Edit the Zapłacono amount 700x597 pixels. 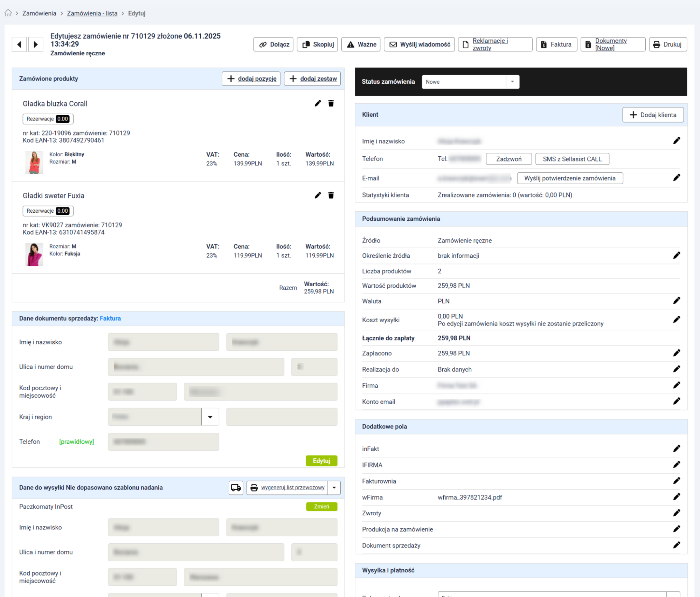pyautogui.click(x=676, y=353)
